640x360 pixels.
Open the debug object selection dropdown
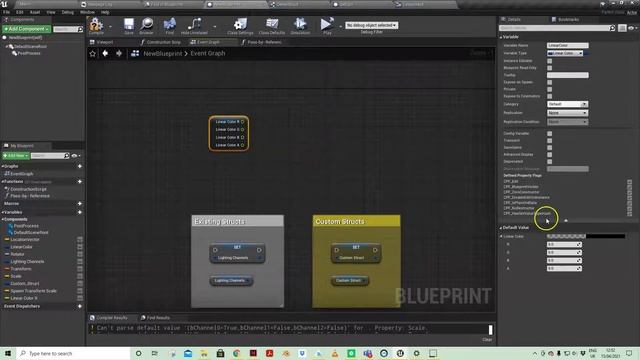point(371,25)
